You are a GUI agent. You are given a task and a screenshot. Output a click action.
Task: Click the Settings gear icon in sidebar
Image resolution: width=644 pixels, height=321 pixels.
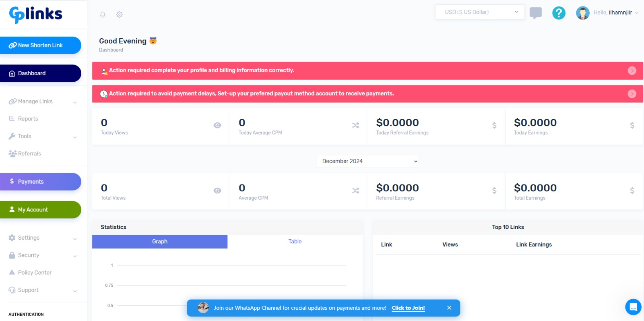pyautogui.click(x=12, y=238)
